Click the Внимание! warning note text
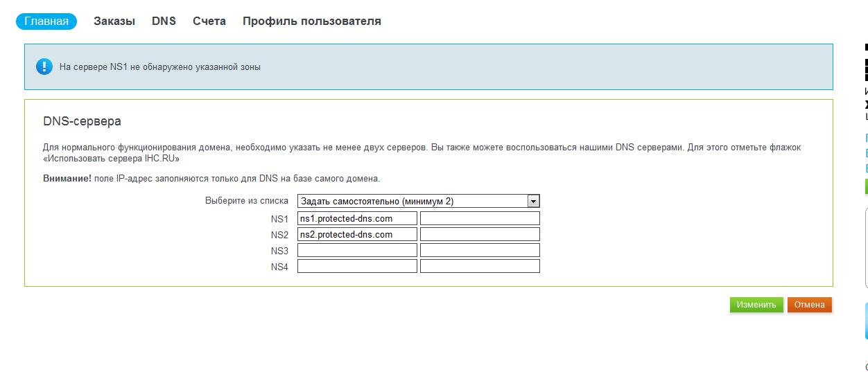Viewport: 868px width, 372px height. 211,179
